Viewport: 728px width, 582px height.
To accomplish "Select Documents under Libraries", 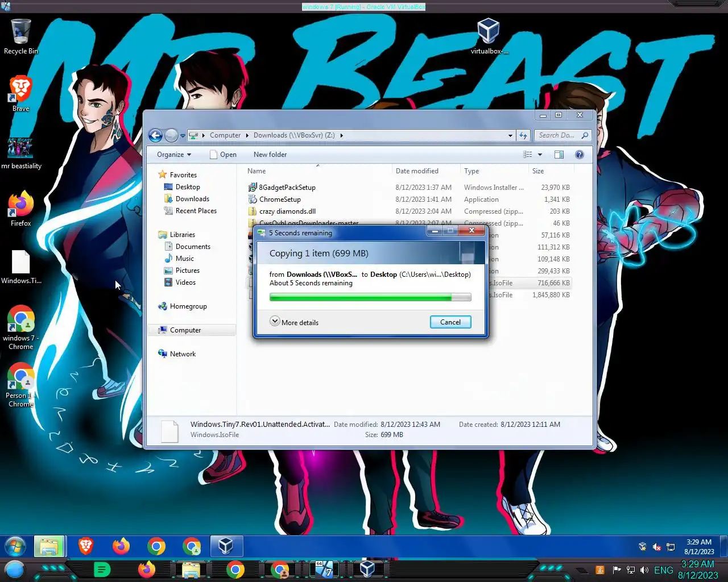I will click(193, 247).
